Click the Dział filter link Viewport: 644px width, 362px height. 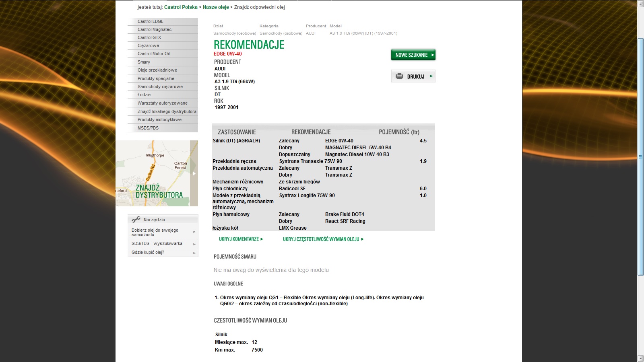218,26
